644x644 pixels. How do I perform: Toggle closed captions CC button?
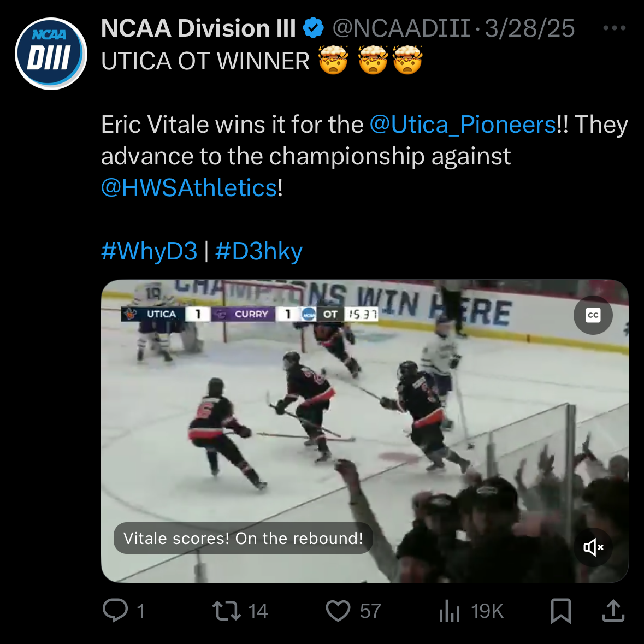[x=593, y=315]
